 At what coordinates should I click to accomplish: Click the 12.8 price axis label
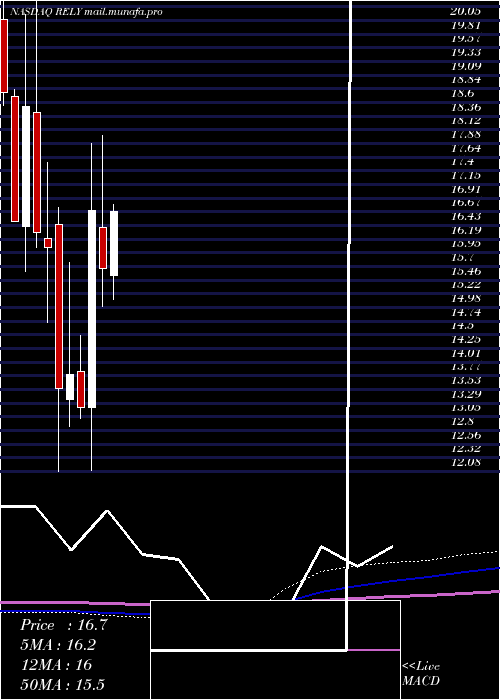462,421
